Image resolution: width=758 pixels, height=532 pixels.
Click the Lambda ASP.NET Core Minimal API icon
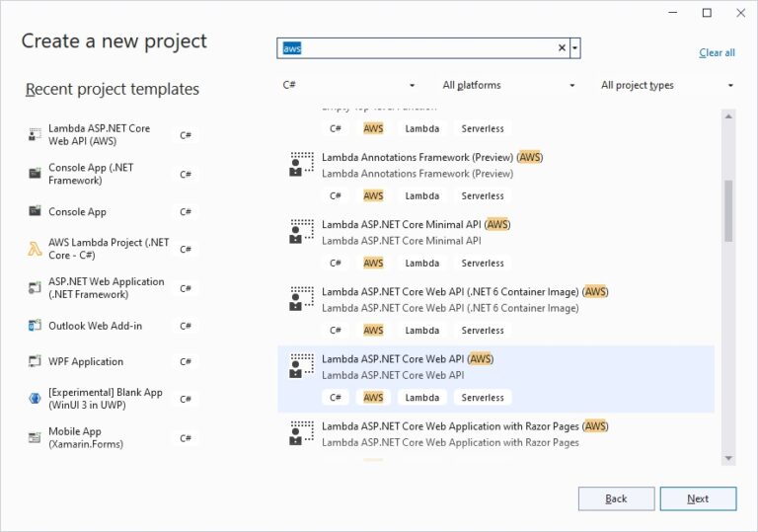tap(301, 231)
